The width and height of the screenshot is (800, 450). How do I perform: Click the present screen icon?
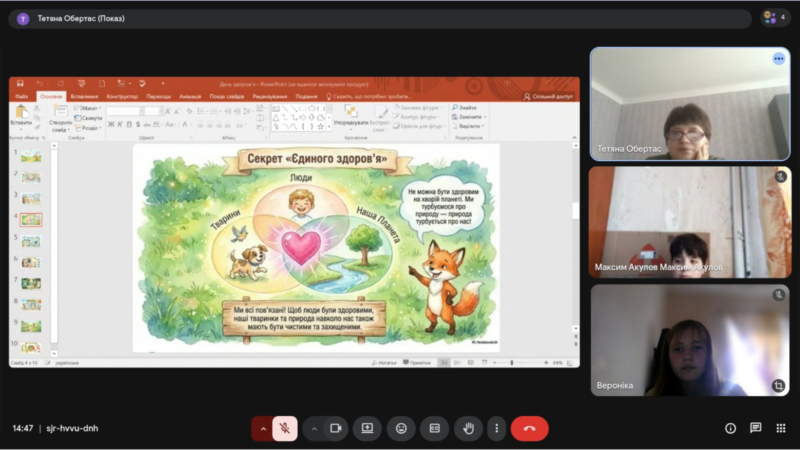(367, 428)
